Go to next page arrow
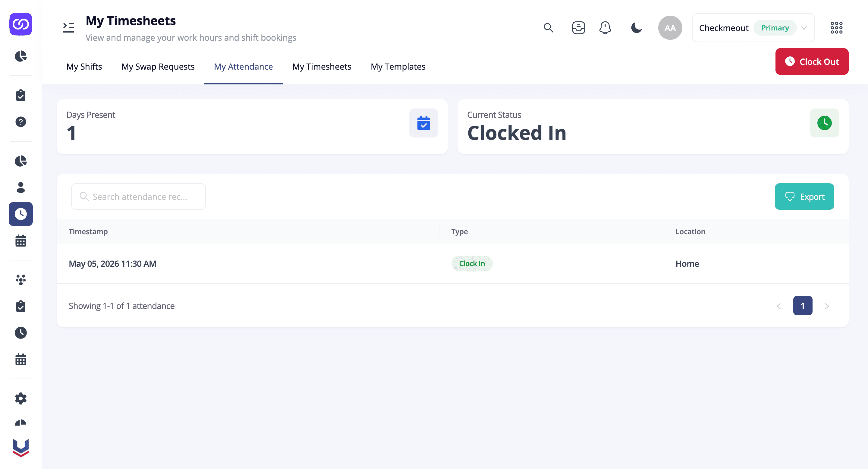 pyautogui.click(x=827, y=306)
